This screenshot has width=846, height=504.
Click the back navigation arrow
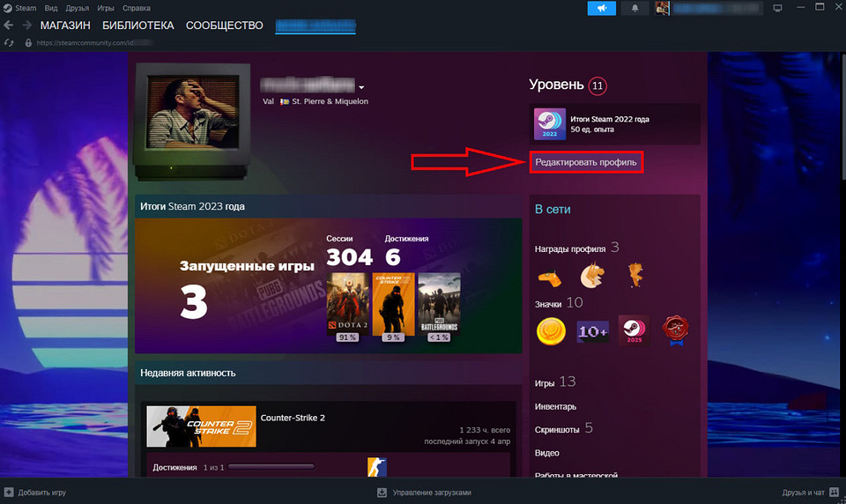pyautogui.click(x=8, y=25)
